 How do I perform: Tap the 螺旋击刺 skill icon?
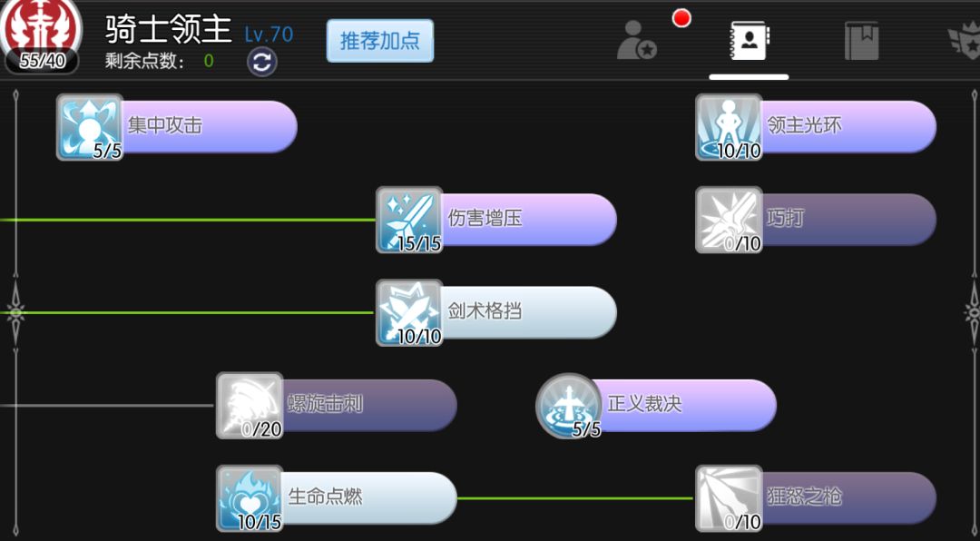250,405
